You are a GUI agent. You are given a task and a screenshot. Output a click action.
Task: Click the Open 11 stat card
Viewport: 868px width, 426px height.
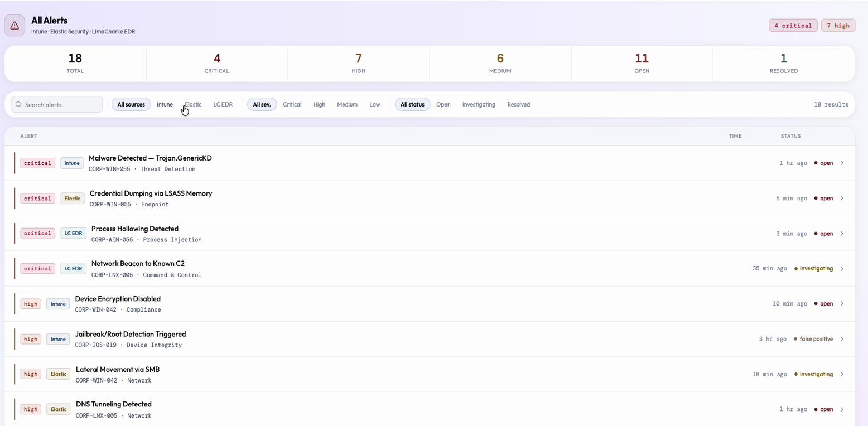pyautogui.click(x=642, y=64)
